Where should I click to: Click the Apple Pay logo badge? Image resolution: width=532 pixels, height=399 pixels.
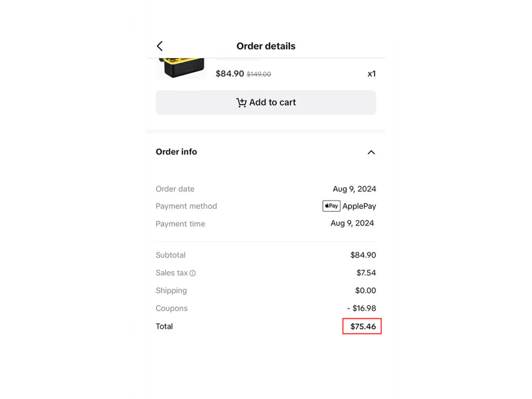point(331,206)
